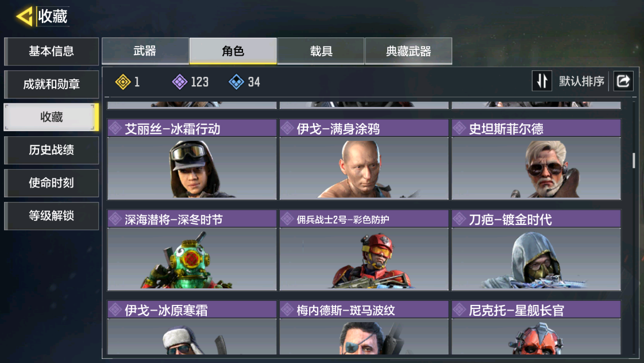Click the character list scrollbar handle
The image size is (644, 363).
click(x=634, y=161)
